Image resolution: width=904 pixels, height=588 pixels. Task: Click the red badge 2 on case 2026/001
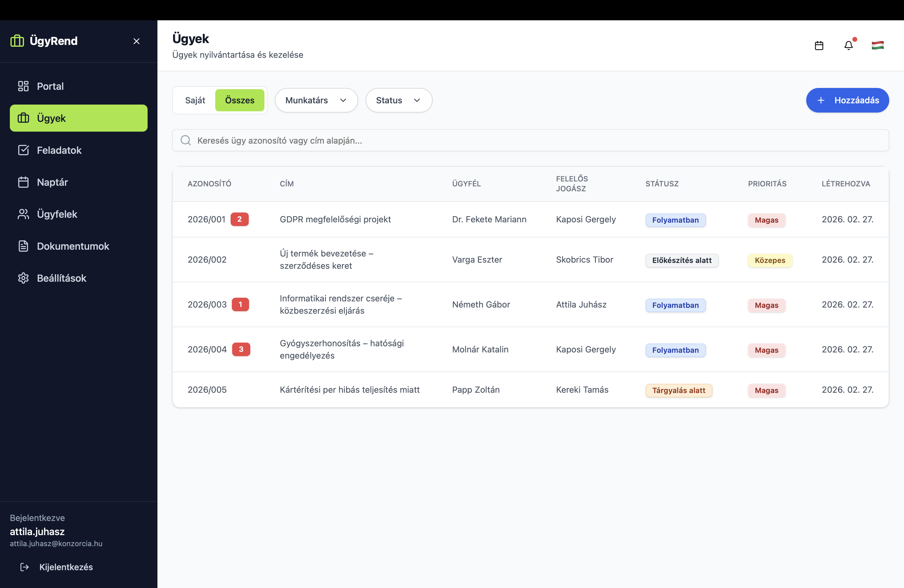click(239, 219)
